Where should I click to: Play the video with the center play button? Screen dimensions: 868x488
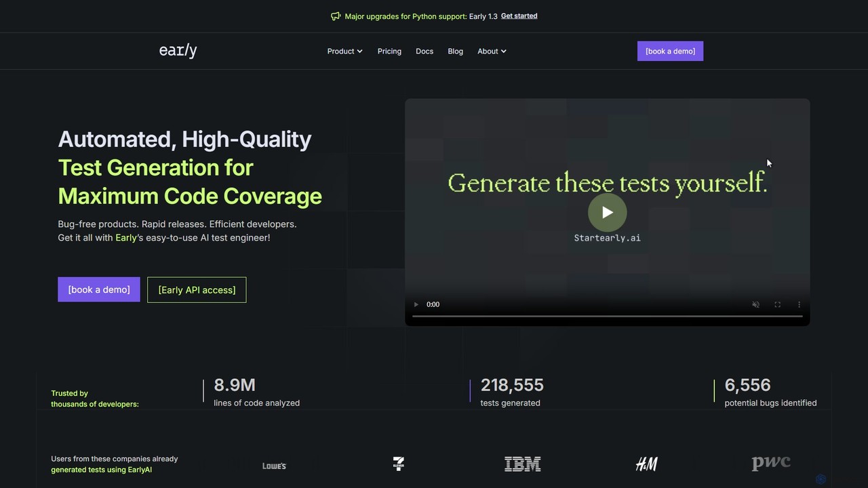(x=607, y=212)
